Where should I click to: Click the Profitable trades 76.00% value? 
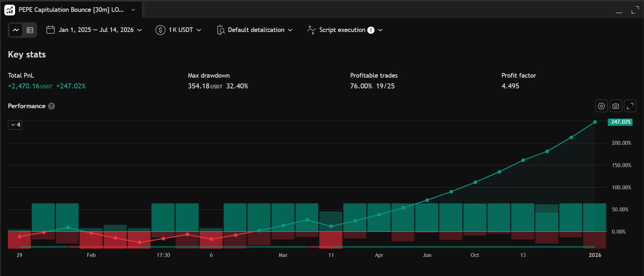click(x=361, y=86)
